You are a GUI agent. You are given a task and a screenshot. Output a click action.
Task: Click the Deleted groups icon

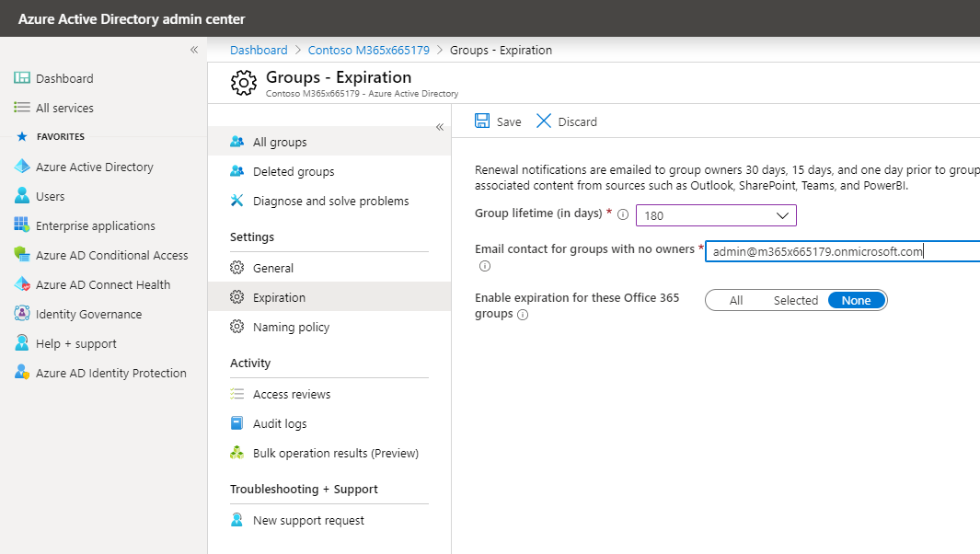[x=236, y=170]
